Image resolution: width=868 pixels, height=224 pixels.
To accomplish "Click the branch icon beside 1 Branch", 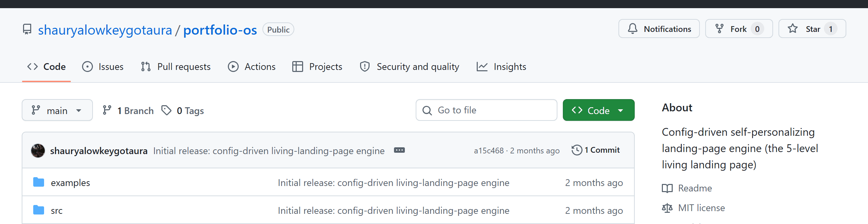I will coord(107,110).
